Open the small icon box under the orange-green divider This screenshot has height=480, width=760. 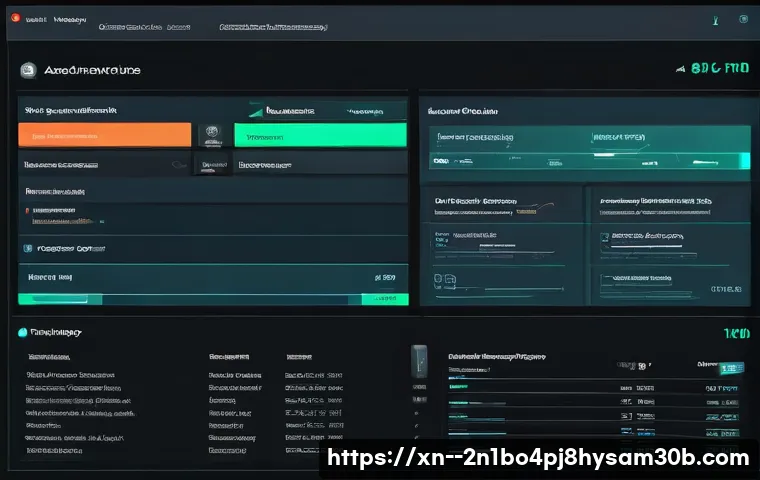click(211, 163)
